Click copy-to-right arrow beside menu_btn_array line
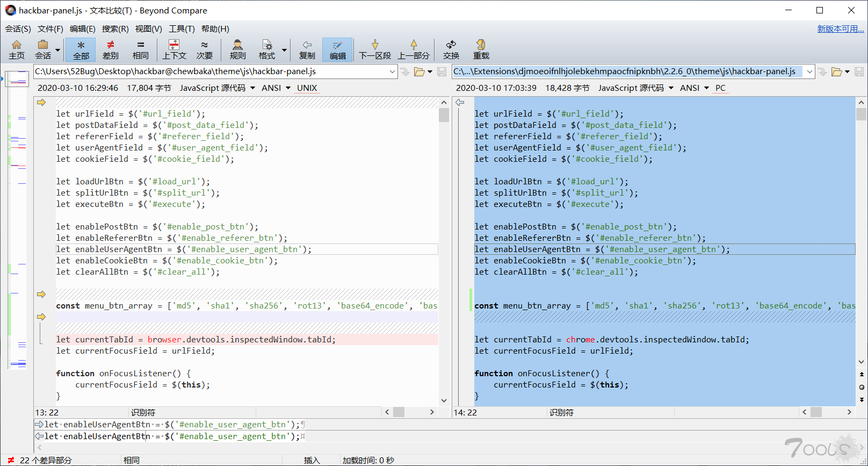 (x=41, y=294)
